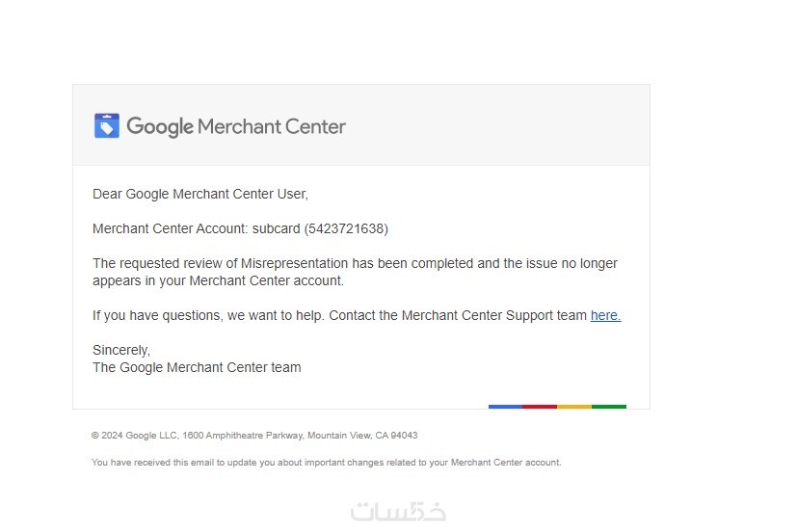The image size is (797, 532).
Task: Click the "Sincerely," closing line
Action: [121, 350]
